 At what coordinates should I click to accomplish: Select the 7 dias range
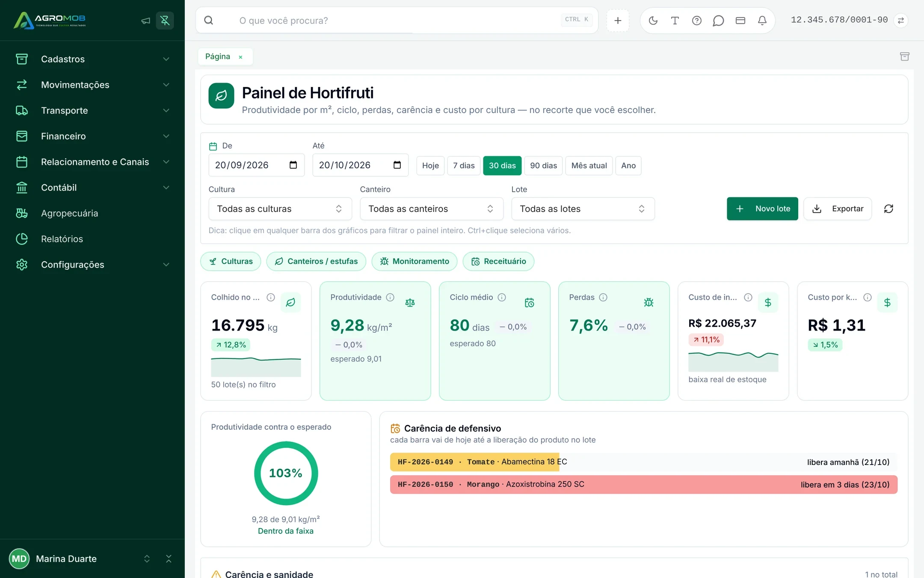464,166
